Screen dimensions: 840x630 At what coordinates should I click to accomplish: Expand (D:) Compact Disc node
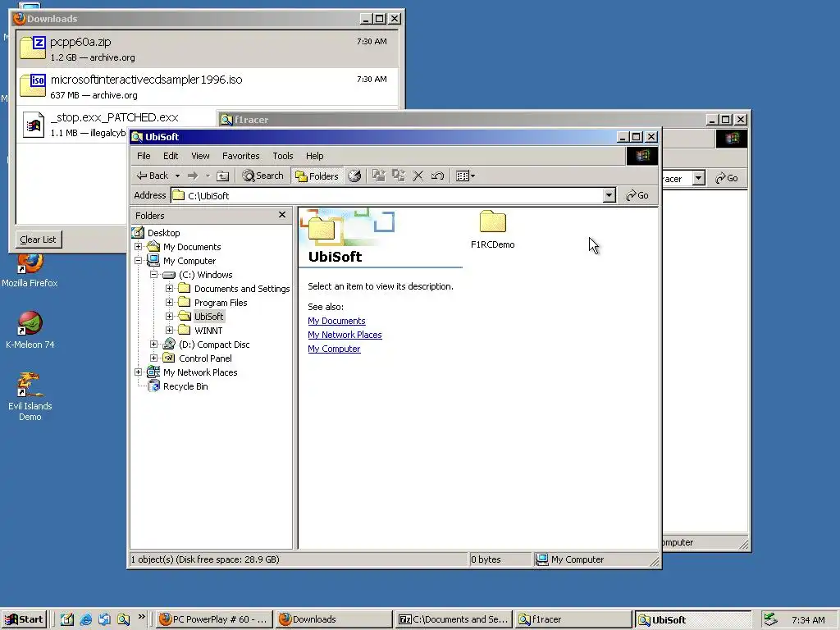[x=153, y=345]
